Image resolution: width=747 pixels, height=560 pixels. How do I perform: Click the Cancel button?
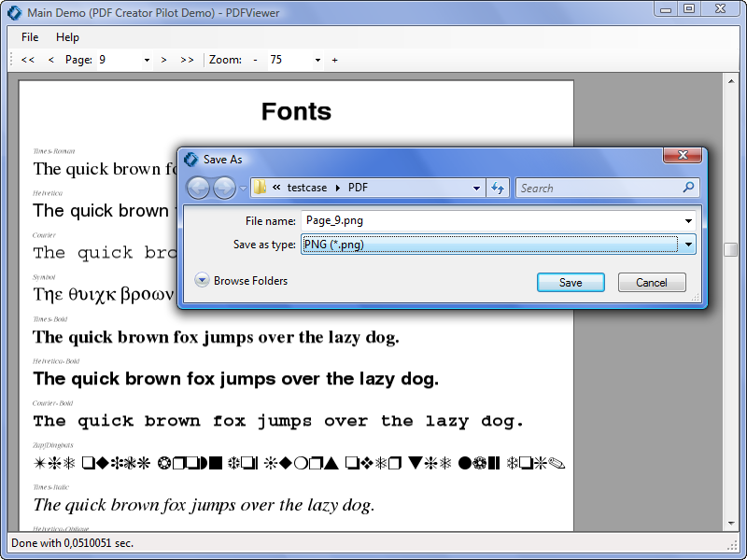pyautogui.click(x=652, y=283)
